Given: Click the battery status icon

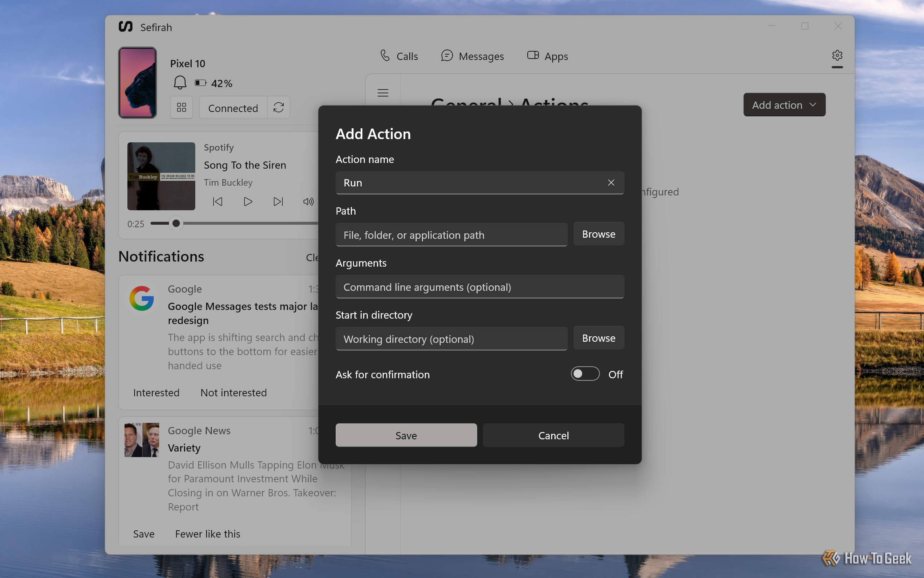Looking at the screenshot, I should coord(200,83).
